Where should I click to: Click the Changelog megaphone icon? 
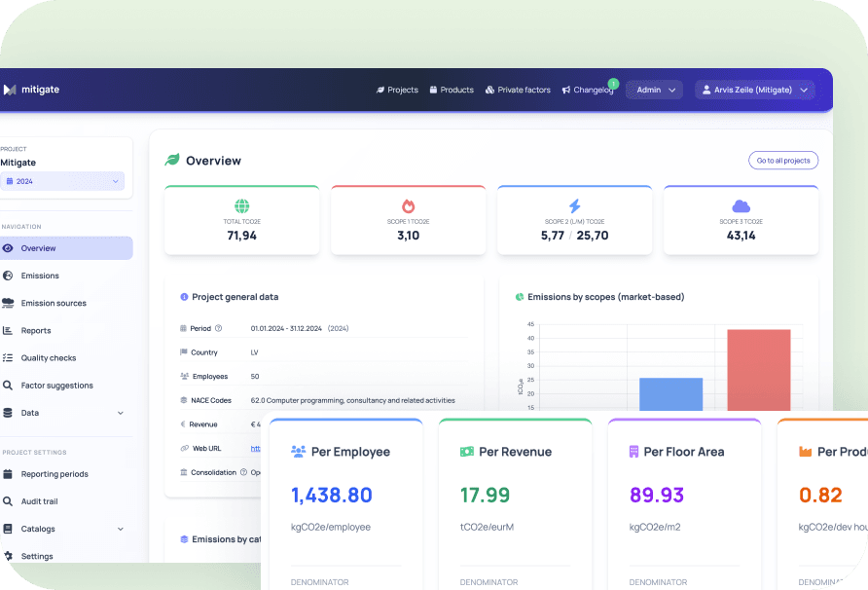point(566,91)
